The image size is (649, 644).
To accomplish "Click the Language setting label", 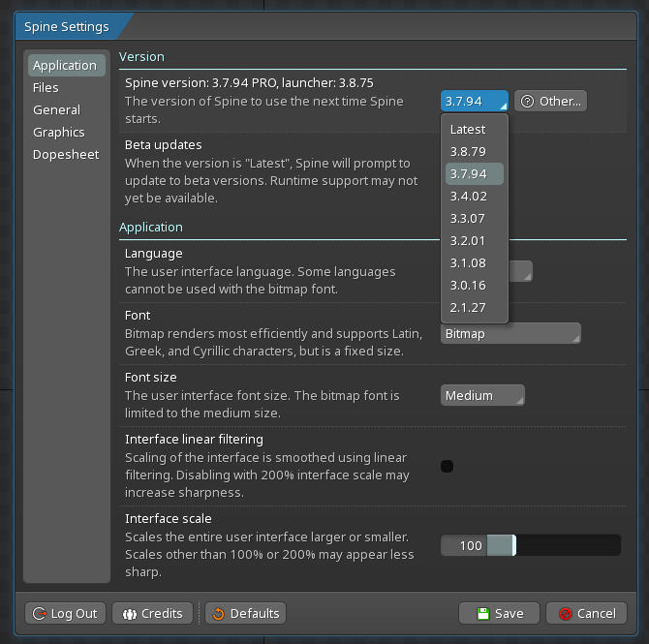I will pyautogui.click(x=154, y=254).
